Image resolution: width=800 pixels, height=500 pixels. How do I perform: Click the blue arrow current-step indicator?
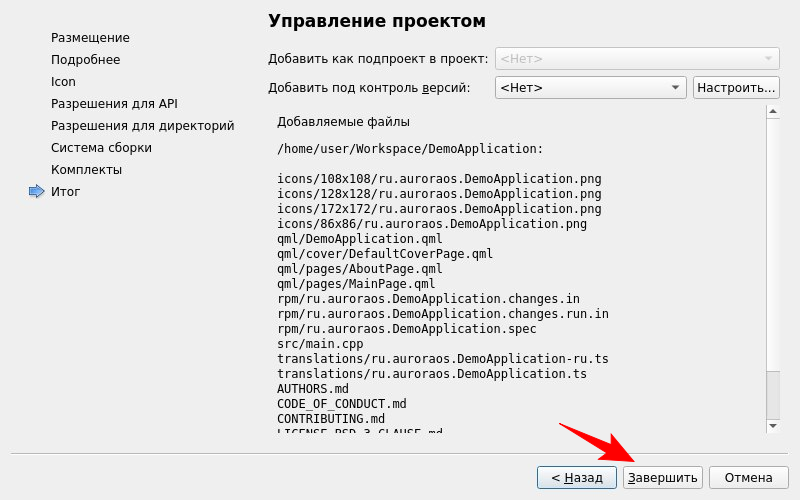(x=37, y=191)
